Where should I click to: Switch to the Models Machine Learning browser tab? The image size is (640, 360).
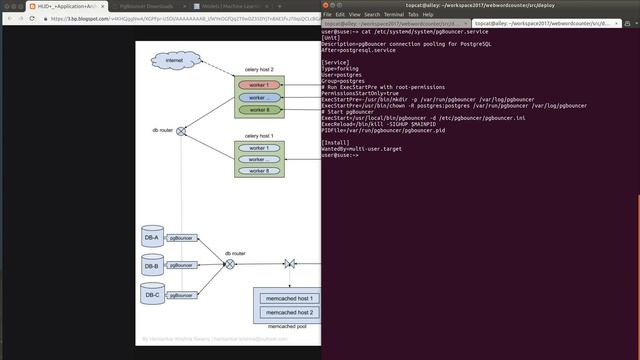tap(231, 7)
